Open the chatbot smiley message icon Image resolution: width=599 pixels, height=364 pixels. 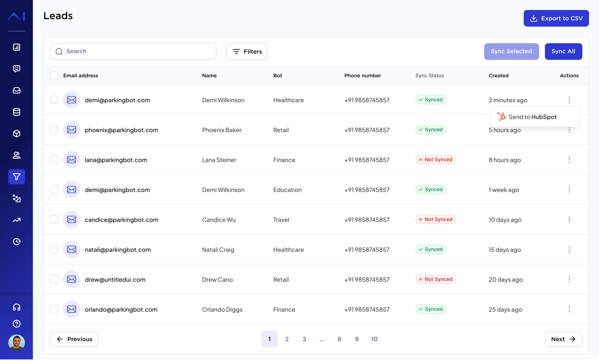[16, 69]
